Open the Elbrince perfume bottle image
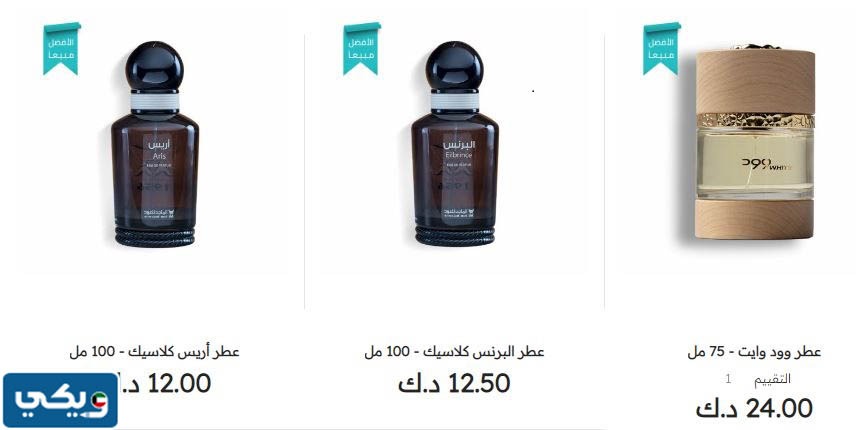Image resolution: width=856 pixels, height=430 pixels. pyautogui.click(x=454, y=144)
